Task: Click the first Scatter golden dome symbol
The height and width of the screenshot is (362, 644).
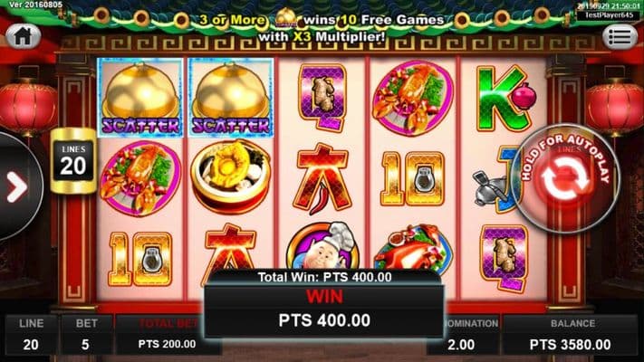Action: [x=140, y=97]
